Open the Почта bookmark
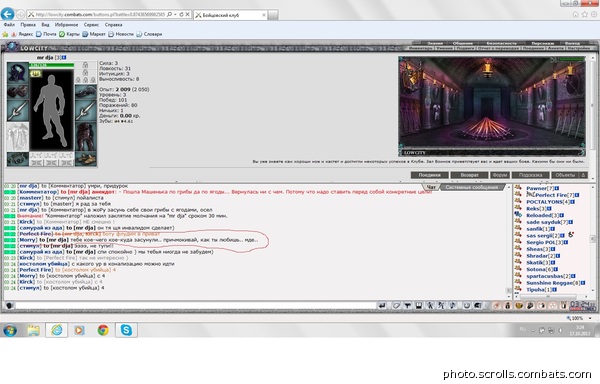This screenshot has height=384, width=600. 46,34
